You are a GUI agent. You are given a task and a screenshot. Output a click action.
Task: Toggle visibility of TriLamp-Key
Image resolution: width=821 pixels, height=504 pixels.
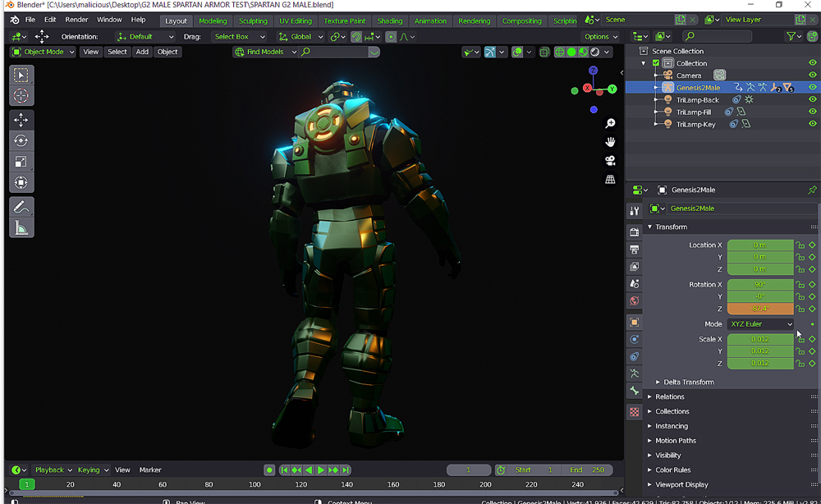tap(812, 125)
